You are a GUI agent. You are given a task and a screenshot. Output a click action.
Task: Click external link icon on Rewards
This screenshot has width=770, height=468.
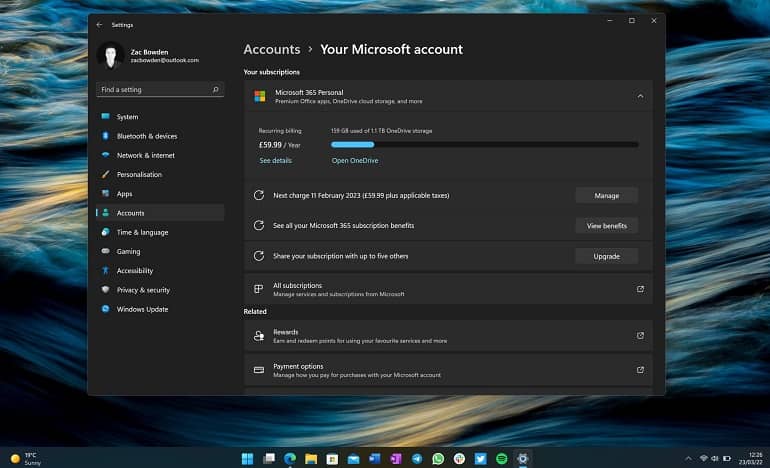pos(640,336)
